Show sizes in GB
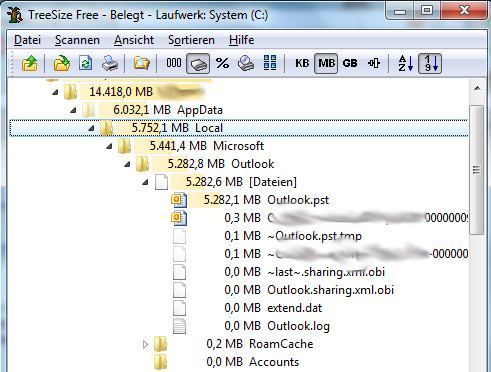The image size is (491, 372). [x=350, y=63]
